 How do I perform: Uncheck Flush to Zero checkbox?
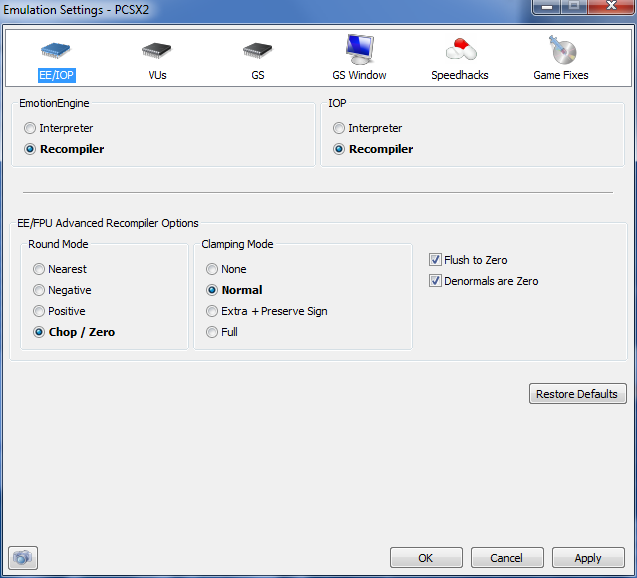coord(435,260)
